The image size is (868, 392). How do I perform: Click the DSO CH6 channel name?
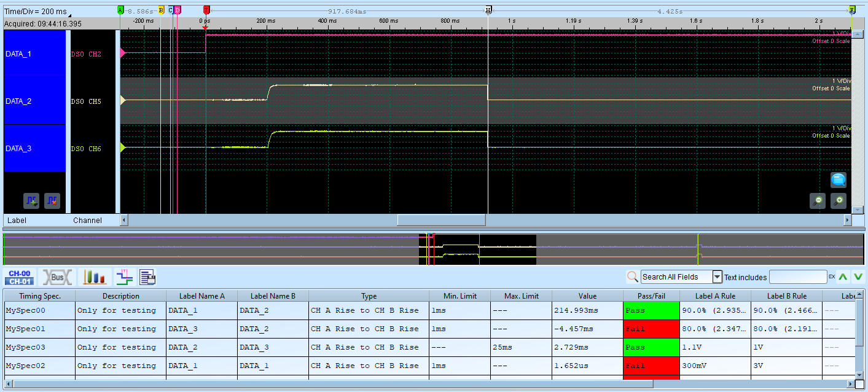pos(86,149)
